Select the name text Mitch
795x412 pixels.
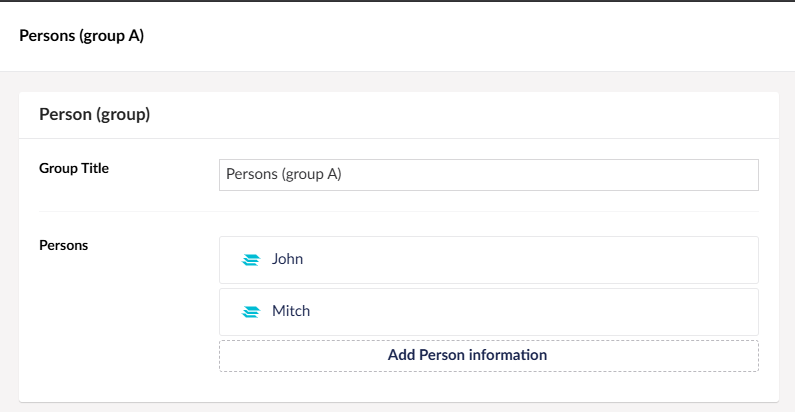pos(291,311)
